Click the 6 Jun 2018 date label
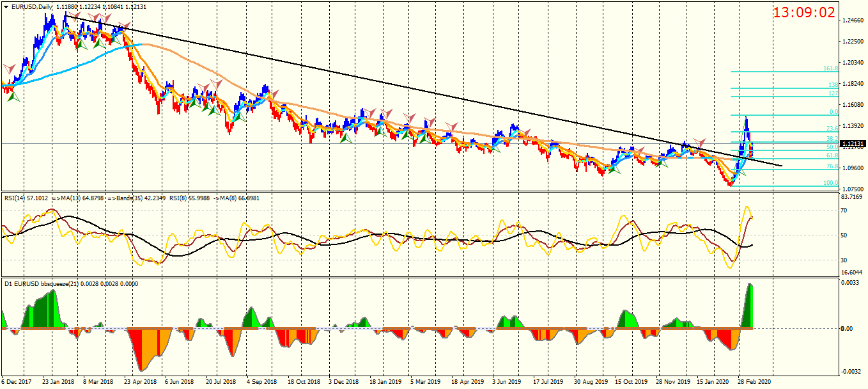The height and width of the screenshot is (389, 868). coord(179,382)
